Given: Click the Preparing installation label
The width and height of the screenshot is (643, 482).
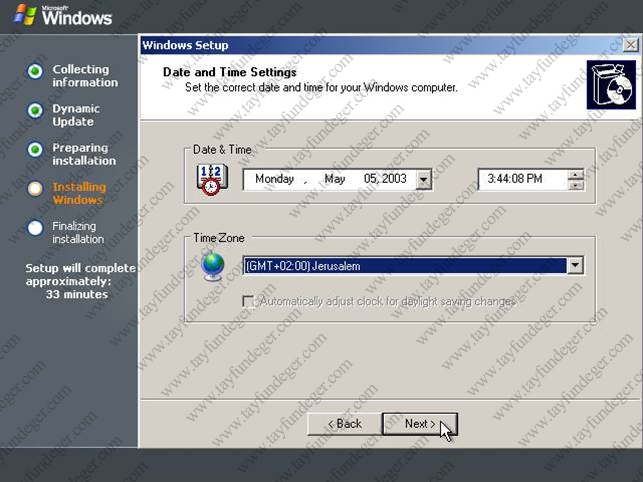Looking at the screenshot, I should coord(84,154).
